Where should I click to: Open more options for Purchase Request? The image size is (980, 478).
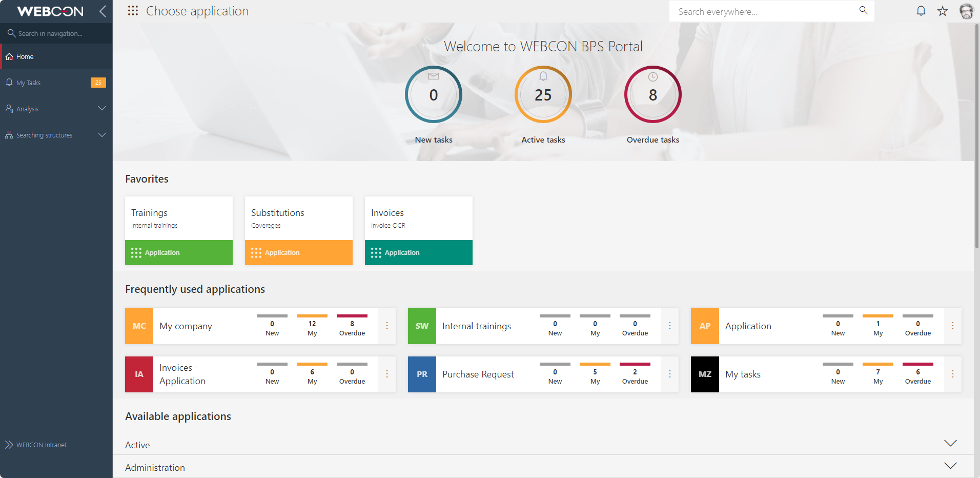click(x=670, y=374)
